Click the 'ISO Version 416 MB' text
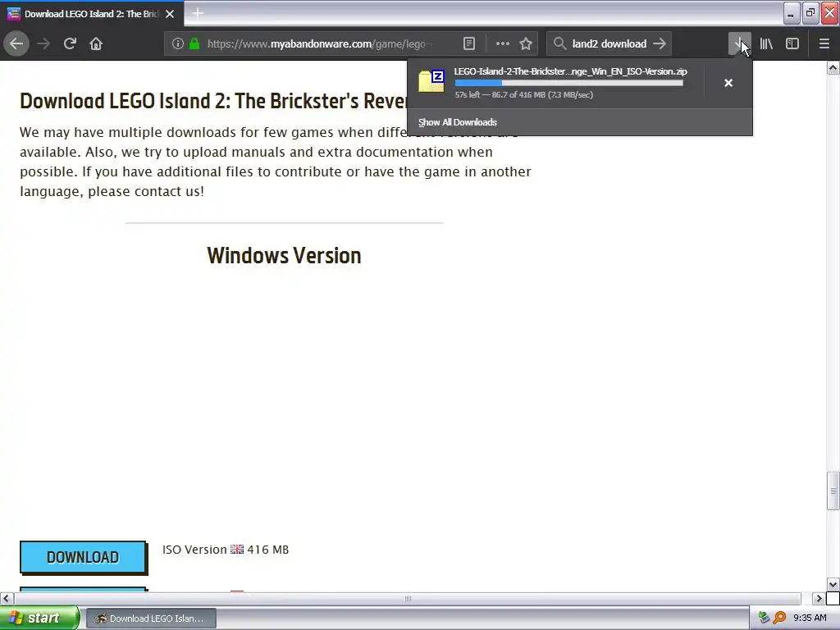The width and height of the screenshot is (840, 630). click(x=226, y=550)
